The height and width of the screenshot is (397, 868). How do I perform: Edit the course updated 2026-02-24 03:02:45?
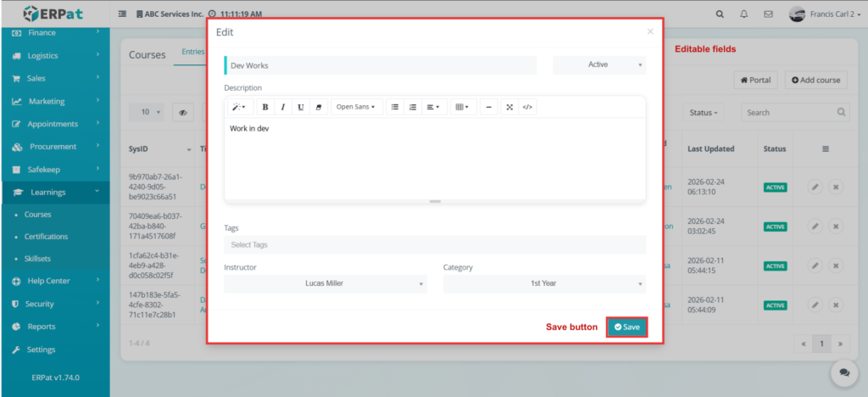(x=815, y=226)
